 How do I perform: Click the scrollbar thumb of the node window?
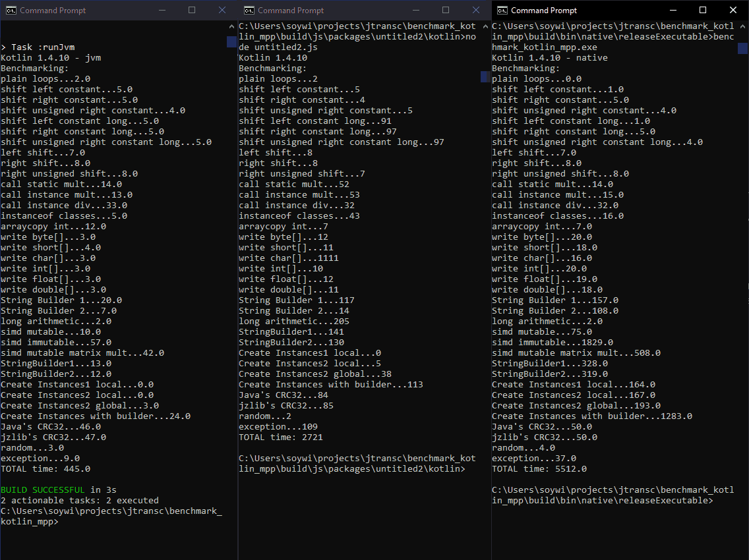pyautogui.click(x=485, y=76)
